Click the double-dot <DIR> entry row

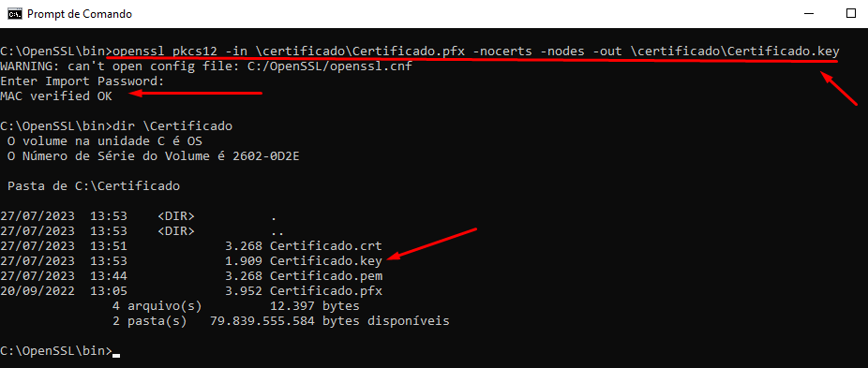click(x=142, y=230)
